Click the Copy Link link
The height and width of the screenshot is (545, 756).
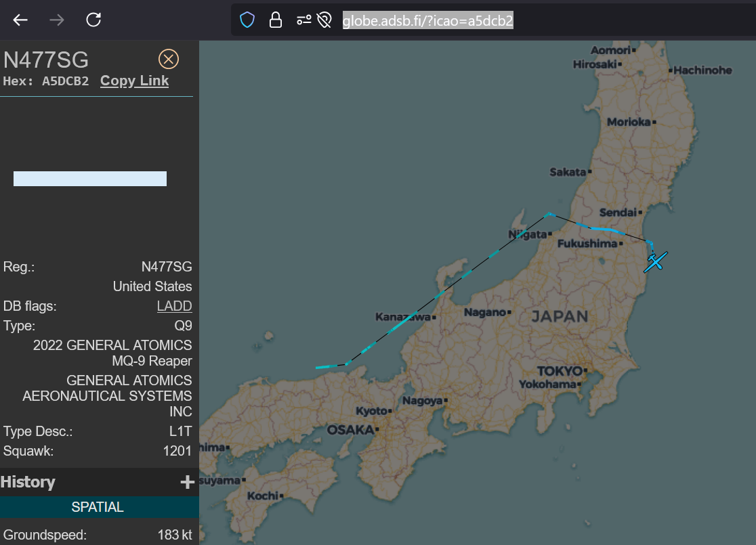point(134,81)
